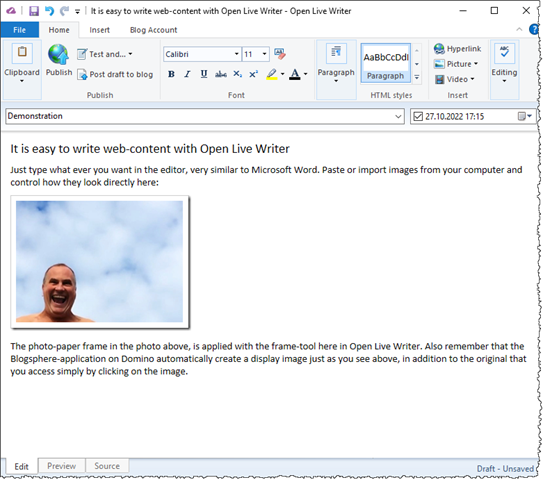
Task: Switch to the Edit view tab
Action: (21, 466)
